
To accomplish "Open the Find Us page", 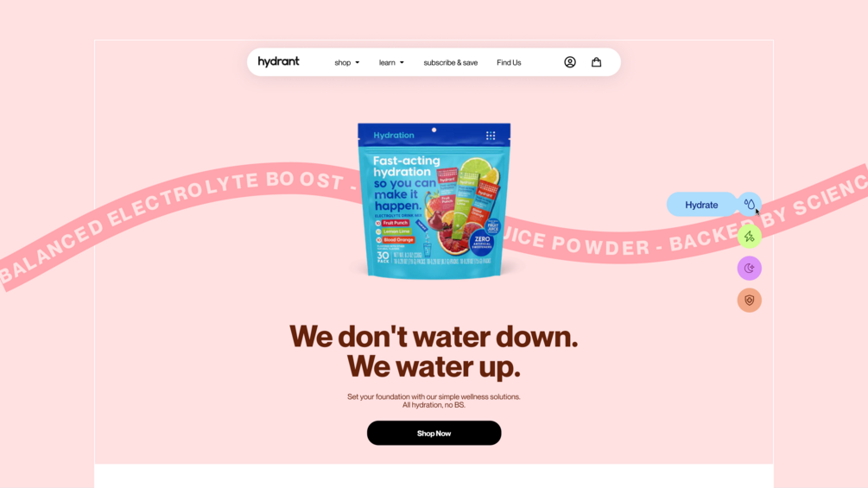I will coord(509,62).
